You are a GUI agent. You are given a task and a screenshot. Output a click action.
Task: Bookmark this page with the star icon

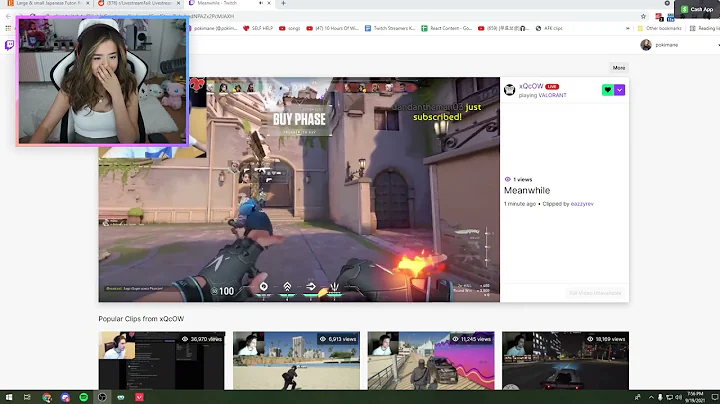click(643, 16)
